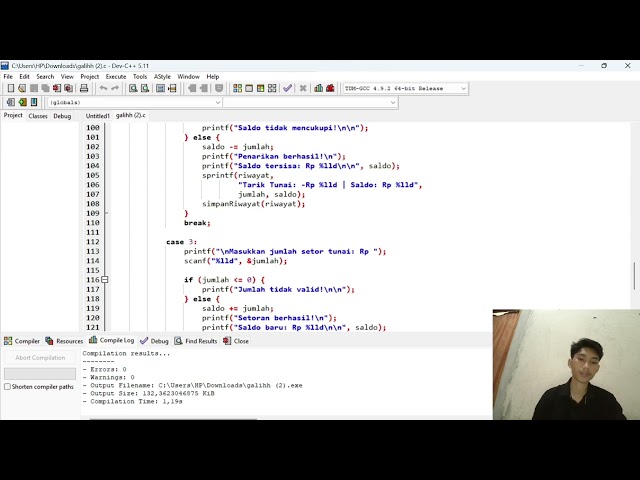
Task: Open the (globals) scope dropdown
Action: 135,102
